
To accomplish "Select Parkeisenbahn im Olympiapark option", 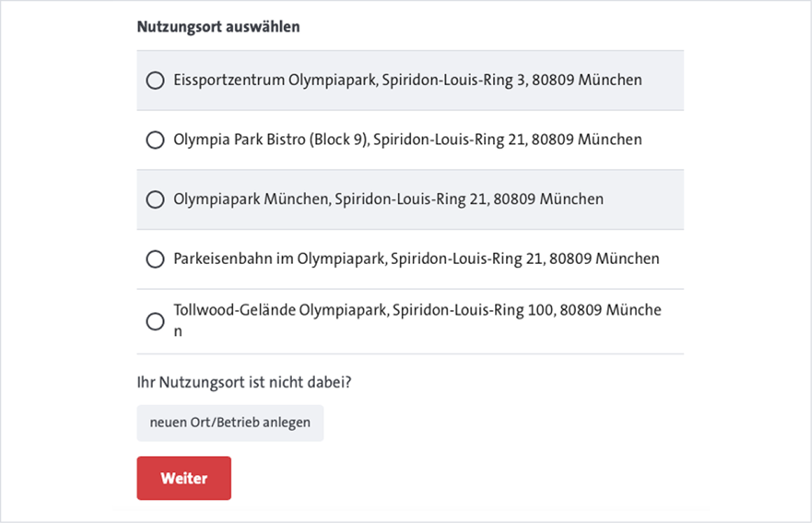I will coord(155,258).
